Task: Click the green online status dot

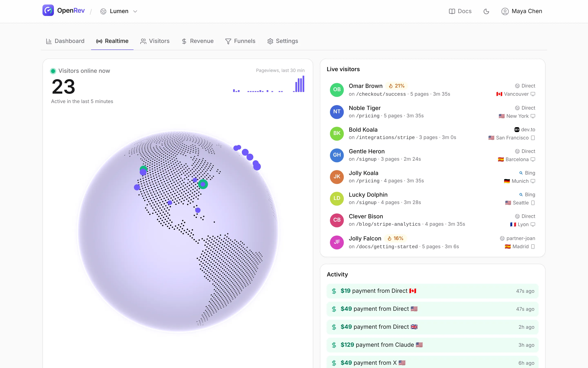Action: (53, 71)
